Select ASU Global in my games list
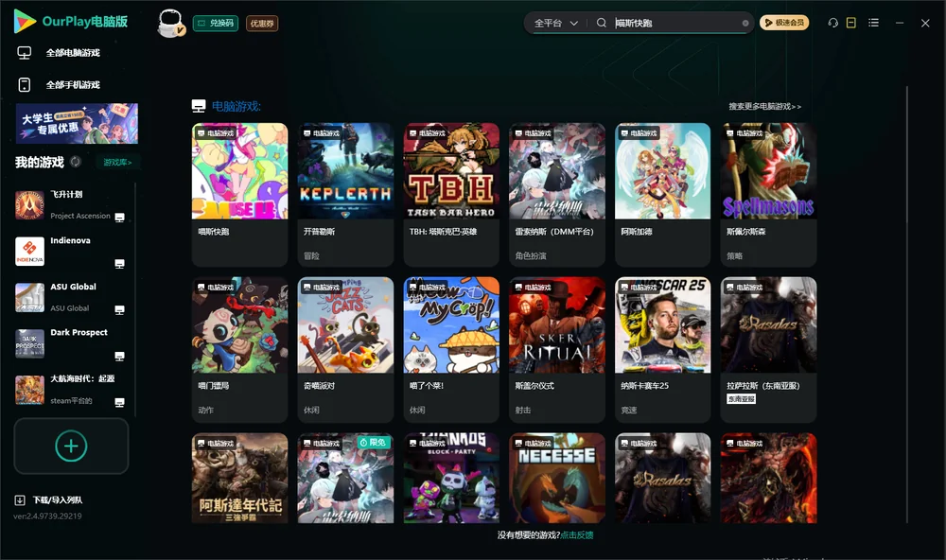 [71, 298]
